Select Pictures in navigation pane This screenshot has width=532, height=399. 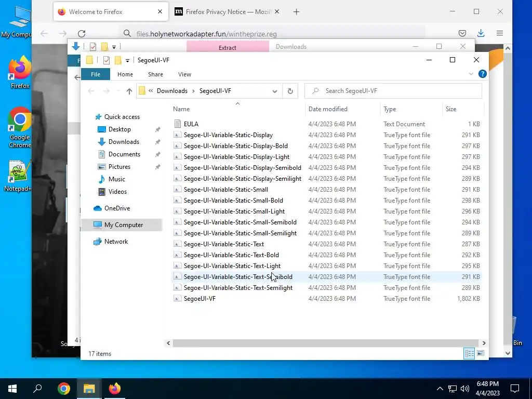119,167
